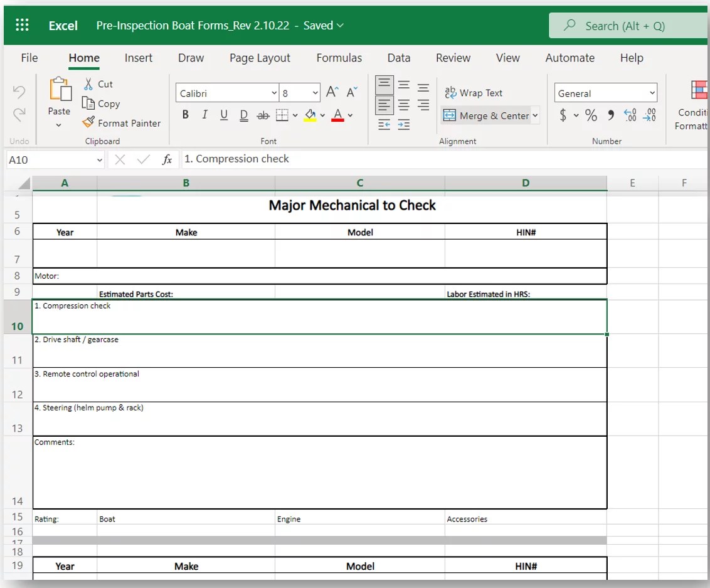This screenshot has width=710, height=588.
Task: Select column E header
Action: [633, 183]
